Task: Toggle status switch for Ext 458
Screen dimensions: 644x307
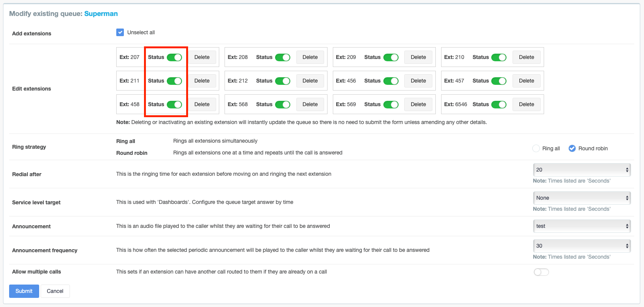Action: coord(174,105)
